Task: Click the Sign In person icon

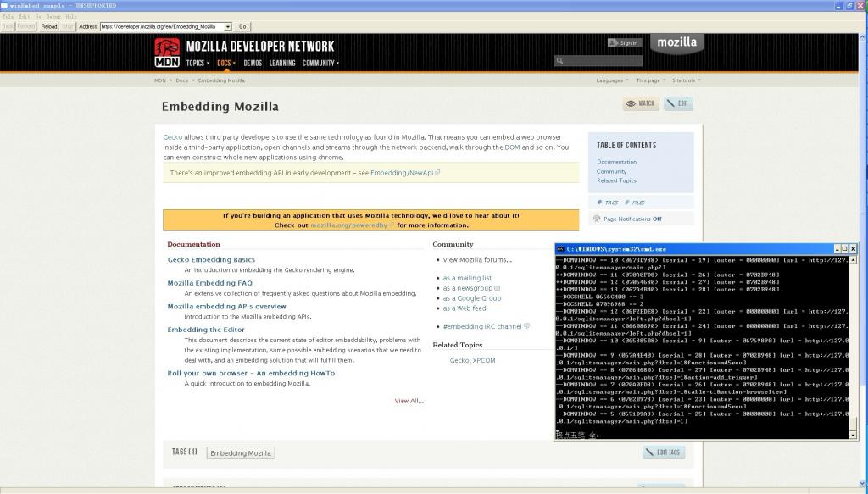Action: point(611,42)
